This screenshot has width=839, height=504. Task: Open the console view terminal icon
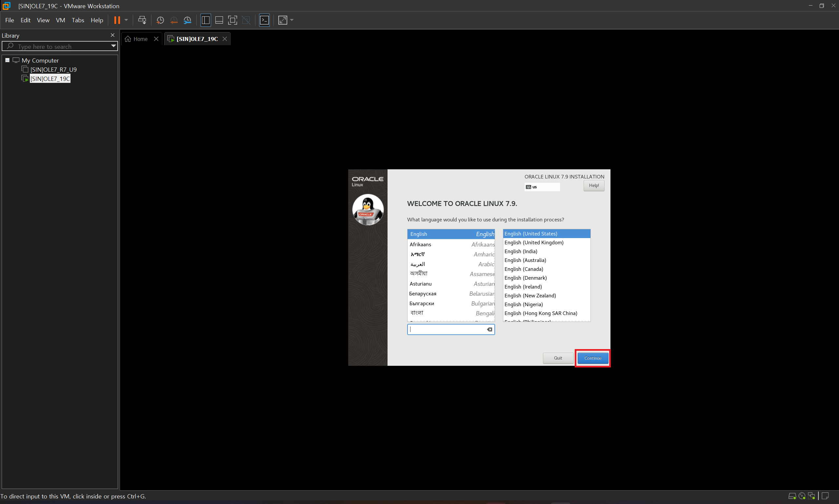[x=264, y=20]
